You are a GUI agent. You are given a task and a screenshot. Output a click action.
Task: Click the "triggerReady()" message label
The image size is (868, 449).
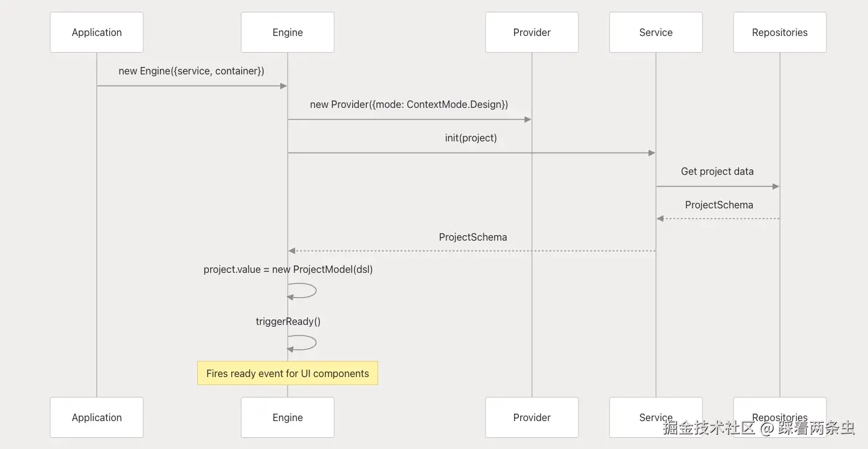click(x=288, y=321)
